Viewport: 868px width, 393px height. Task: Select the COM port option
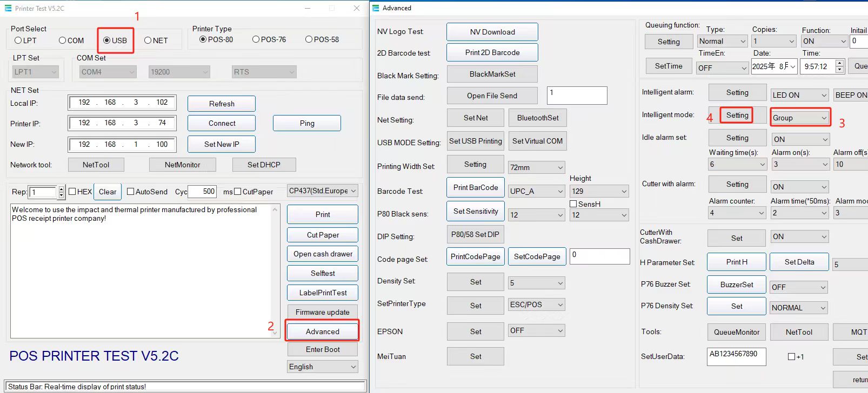[x=63, y=40]
